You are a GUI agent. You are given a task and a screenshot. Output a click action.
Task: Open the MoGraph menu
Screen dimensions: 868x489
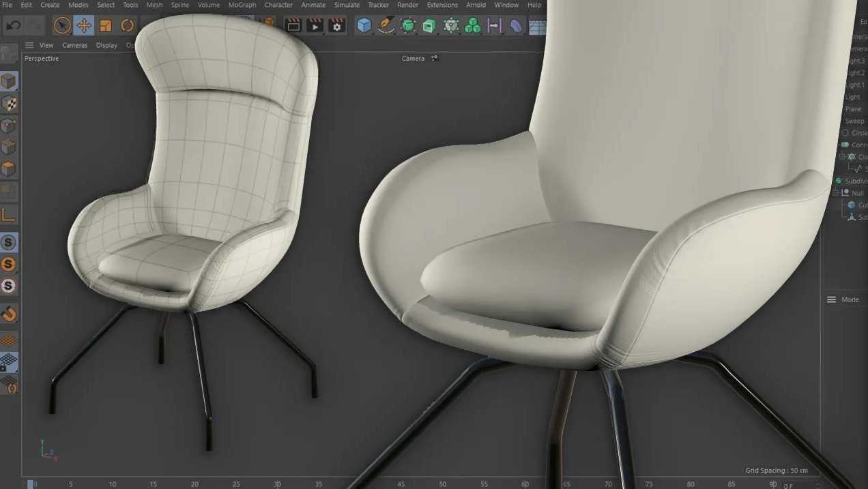coord(242,5)
